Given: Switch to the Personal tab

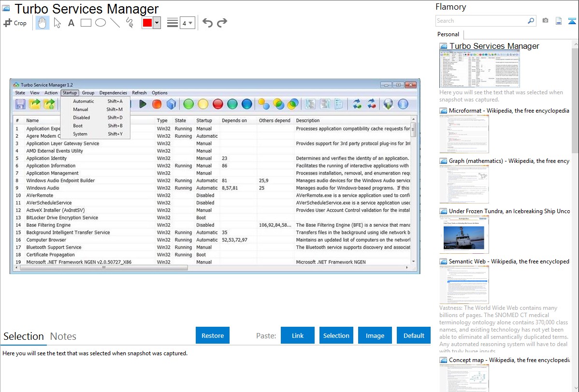Looking at the screenshot, I should pos(449,34).
